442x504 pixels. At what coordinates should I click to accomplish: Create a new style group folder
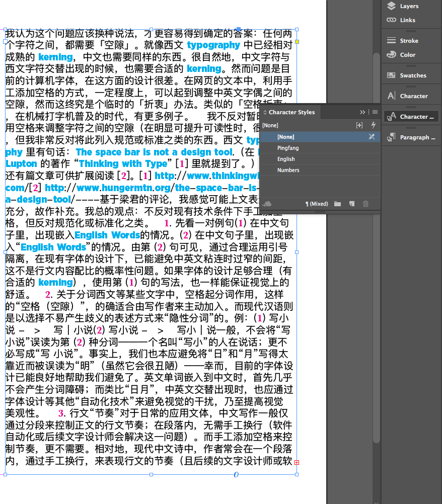pyautogui.click(x=337, y=204)
